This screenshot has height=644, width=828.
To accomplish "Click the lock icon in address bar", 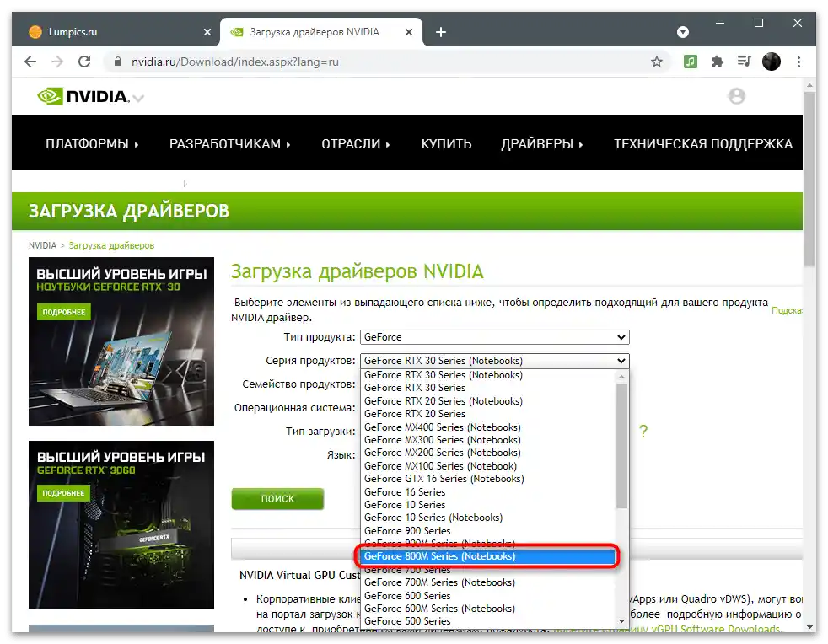I will (118, 62).
